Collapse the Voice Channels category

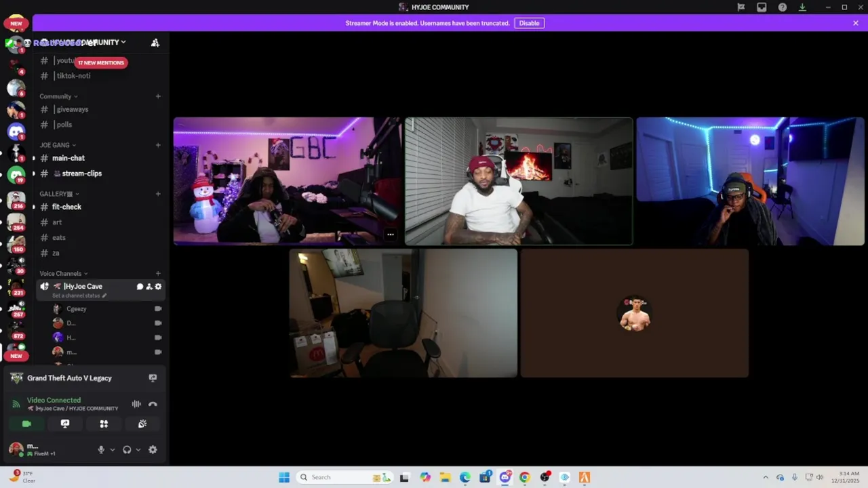click(x=64, y=274)
